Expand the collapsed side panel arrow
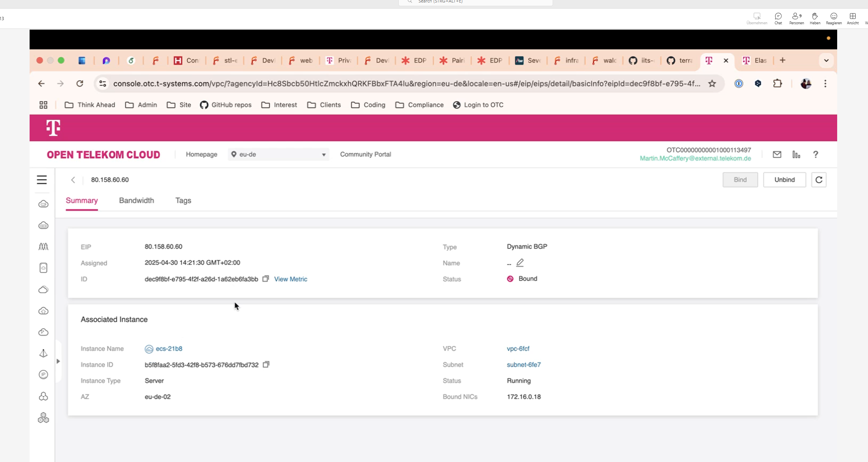The image size is (868, 462). tap(58, 361)
